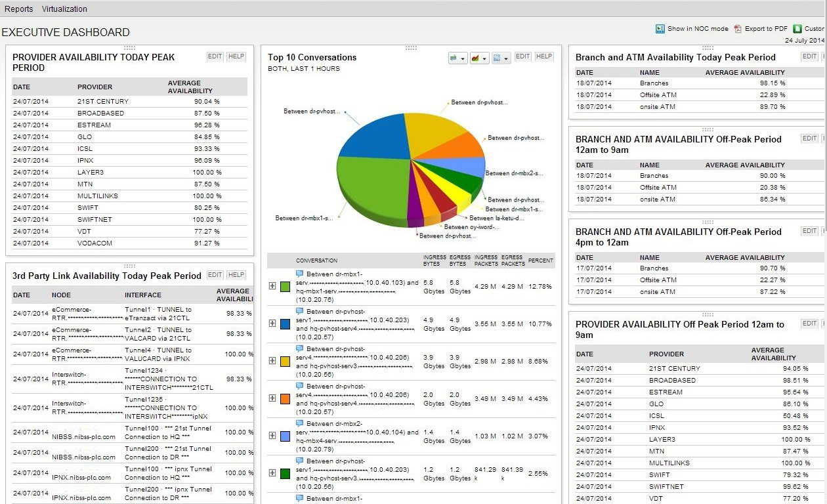The image size is (827, 504).
Task: Click the PROVIDER column header in Today Peak table
Action: pos(95,87)
